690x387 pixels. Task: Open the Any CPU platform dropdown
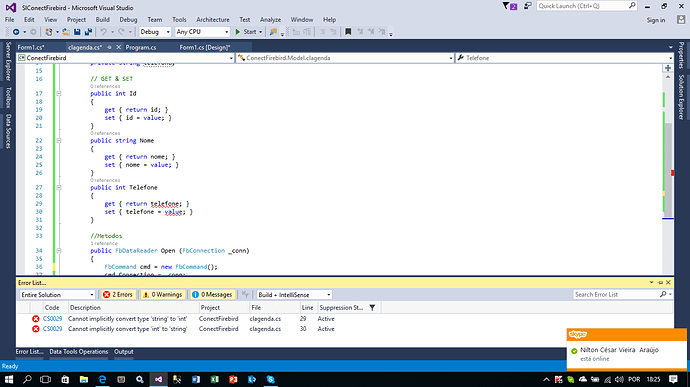pyautogui.click(x=202, y=32)
